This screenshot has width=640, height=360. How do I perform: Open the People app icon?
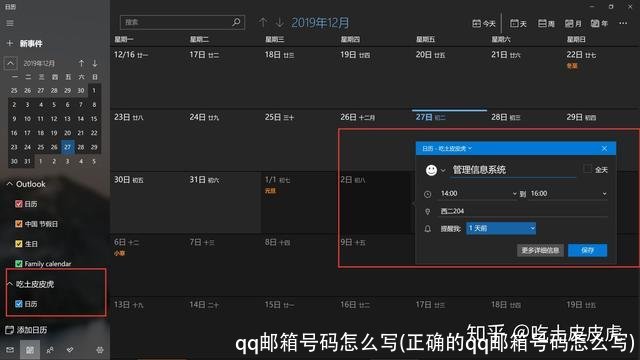pos(50,350)
